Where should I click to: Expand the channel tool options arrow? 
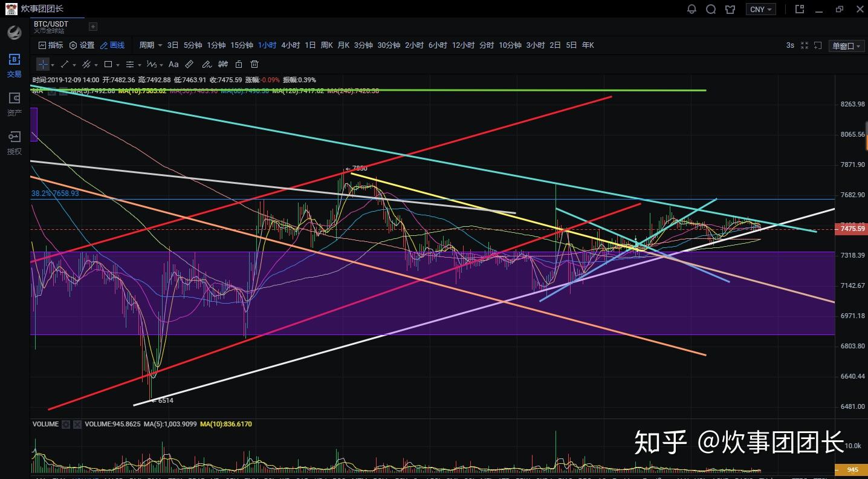tap(96, 65)
